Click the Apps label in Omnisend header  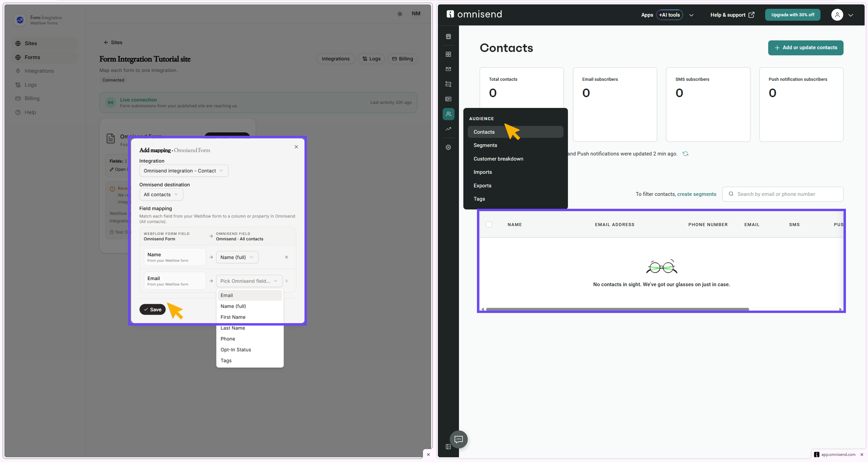[x=647, y=15]
